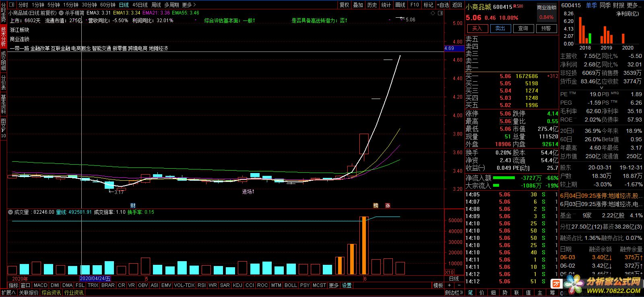Click the 筹 tab in the bottom-right bar

(552, 293)
